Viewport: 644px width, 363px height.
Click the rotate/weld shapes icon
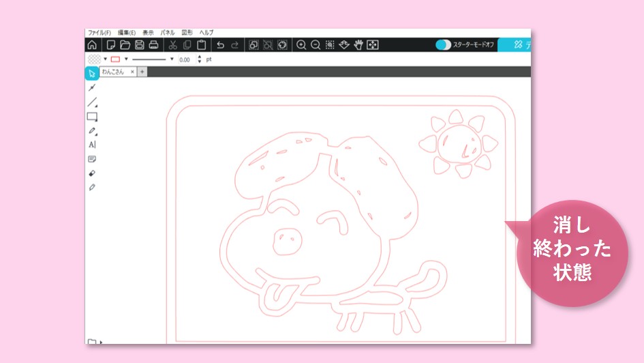(282, 45)
